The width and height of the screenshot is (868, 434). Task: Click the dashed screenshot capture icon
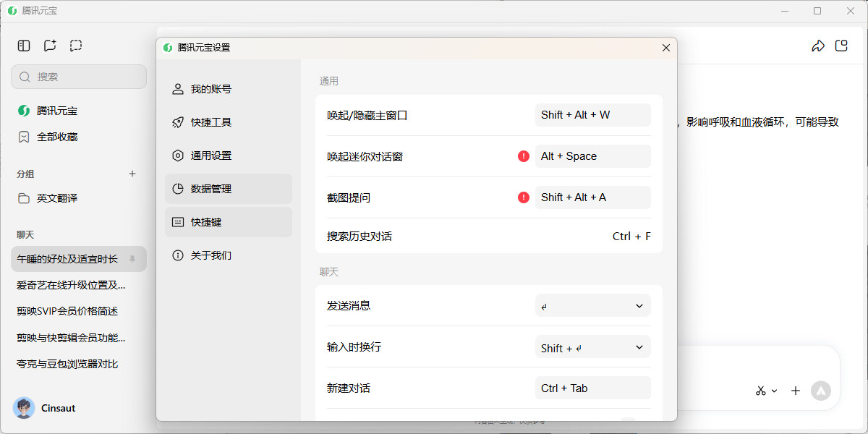76,46
